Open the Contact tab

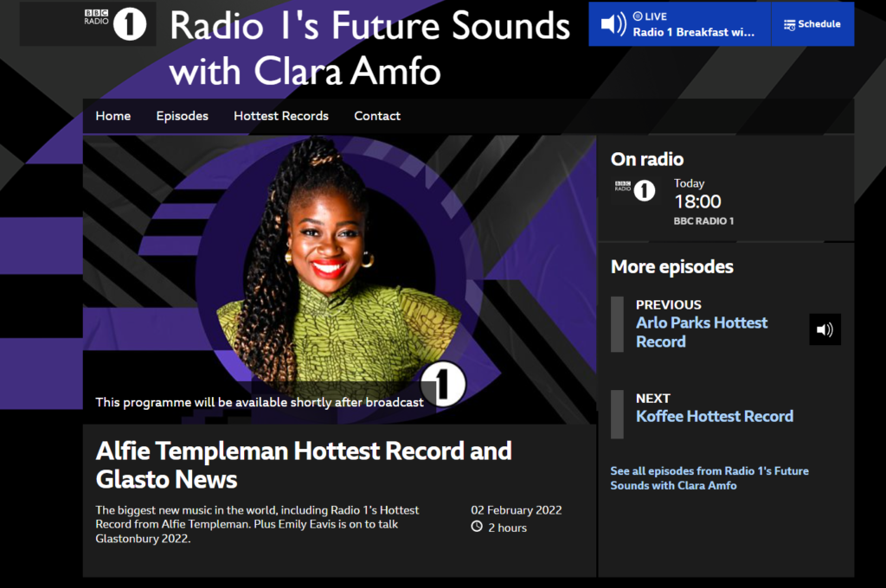point(377,116)
